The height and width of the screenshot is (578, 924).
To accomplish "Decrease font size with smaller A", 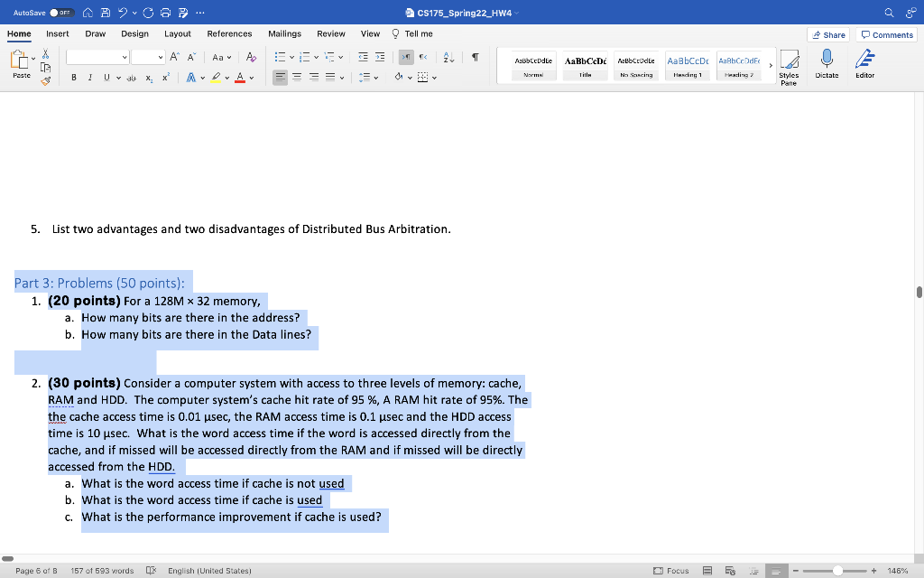I will pos(191,57).
